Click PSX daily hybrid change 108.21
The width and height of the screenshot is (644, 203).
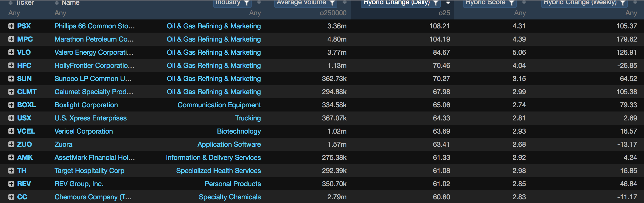(x=439, y=26)
